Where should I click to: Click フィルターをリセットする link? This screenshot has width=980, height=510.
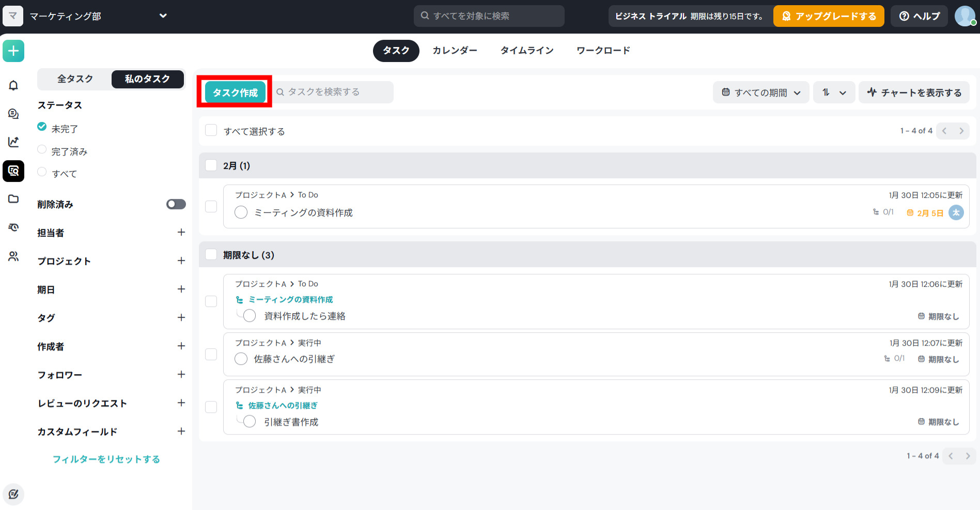click(106, 459)
